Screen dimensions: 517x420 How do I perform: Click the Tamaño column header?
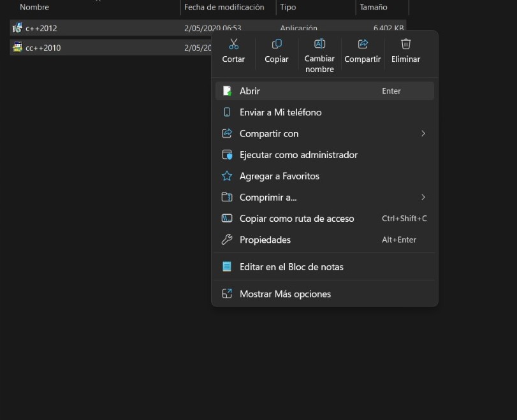pyautogui.click(x=374, y=7)
